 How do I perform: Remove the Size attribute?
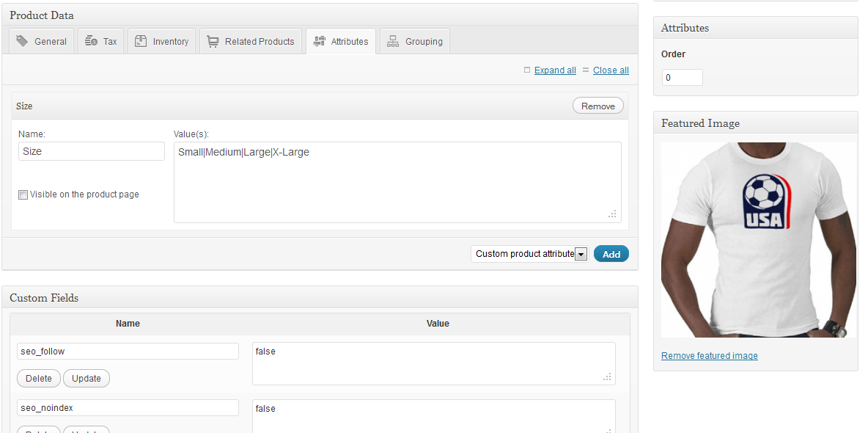597,105
